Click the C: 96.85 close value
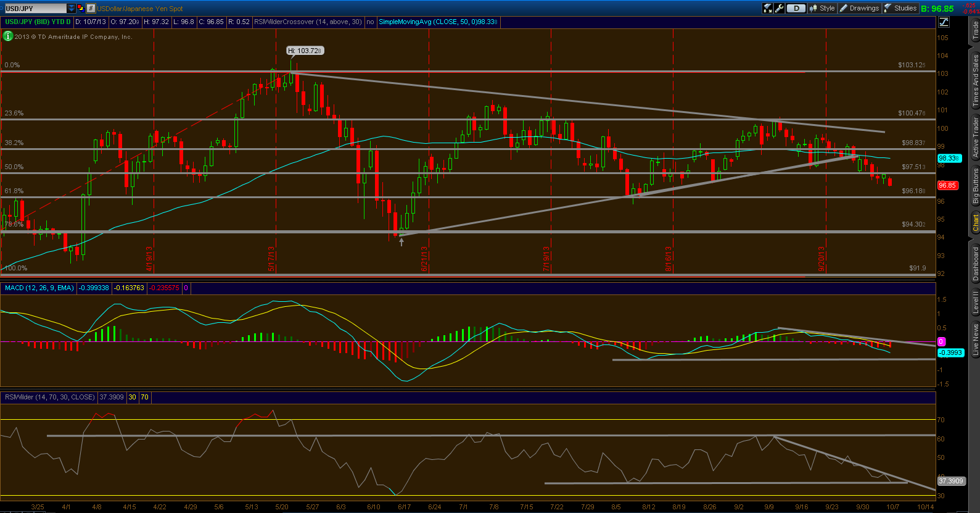 pyautogui.click(x=211, y=22)
